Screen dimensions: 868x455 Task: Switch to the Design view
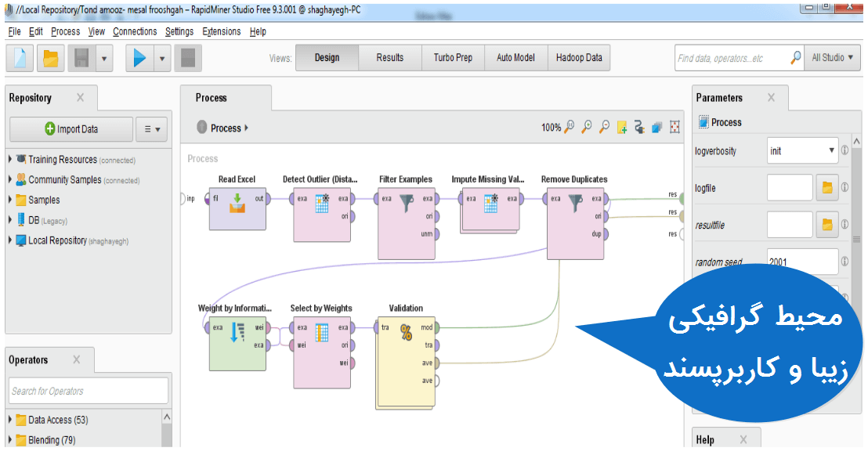327,58
